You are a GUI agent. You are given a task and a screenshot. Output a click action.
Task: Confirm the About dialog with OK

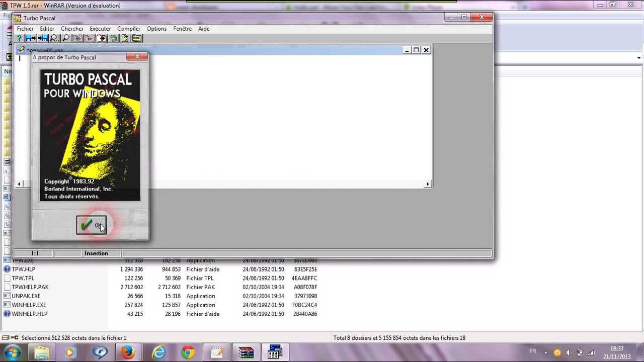point(91,225)
